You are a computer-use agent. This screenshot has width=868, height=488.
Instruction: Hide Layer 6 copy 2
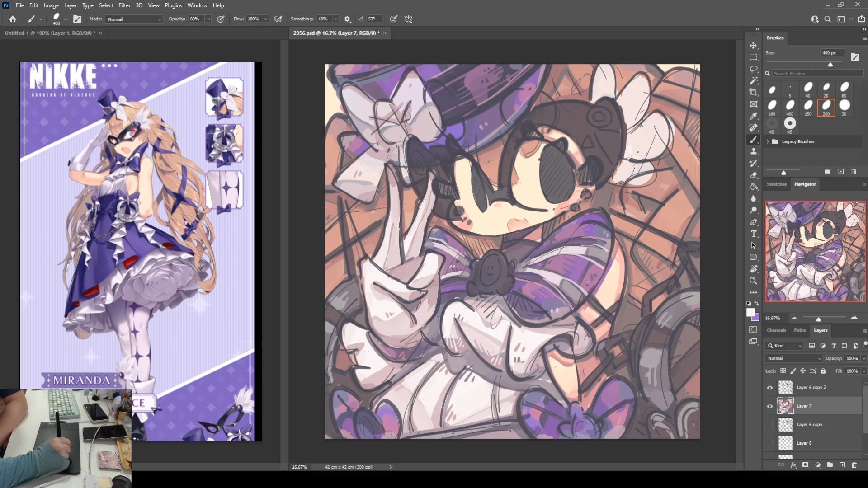click(770, 388)
